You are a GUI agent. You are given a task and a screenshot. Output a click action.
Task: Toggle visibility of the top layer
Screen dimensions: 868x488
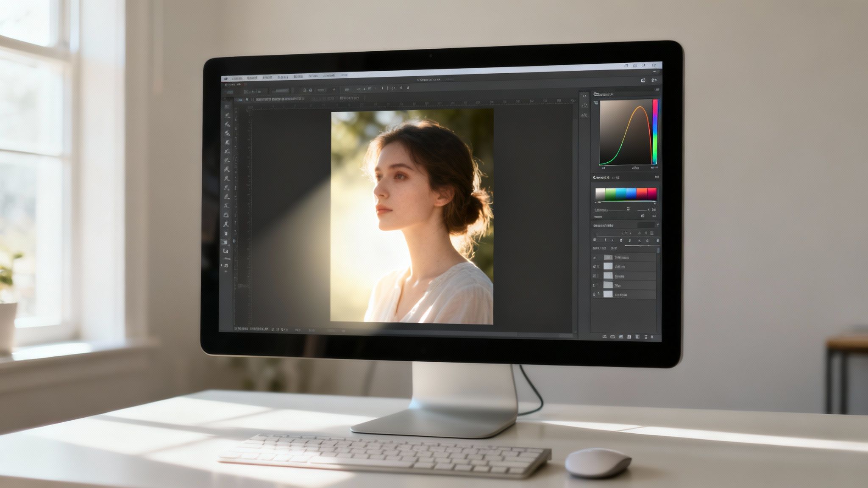click(x=595, y=258)
